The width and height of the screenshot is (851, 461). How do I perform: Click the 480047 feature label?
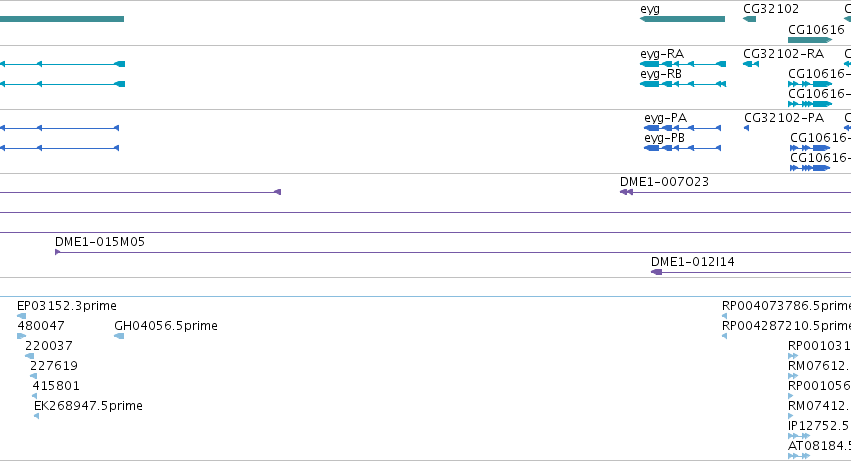(x=41, y=326)
